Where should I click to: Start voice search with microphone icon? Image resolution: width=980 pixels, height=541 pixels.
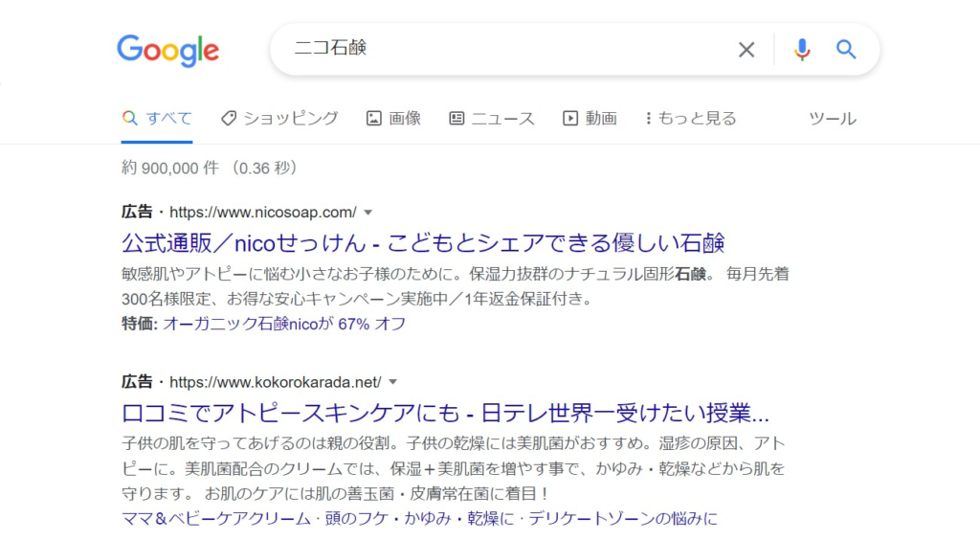point(802,50)
